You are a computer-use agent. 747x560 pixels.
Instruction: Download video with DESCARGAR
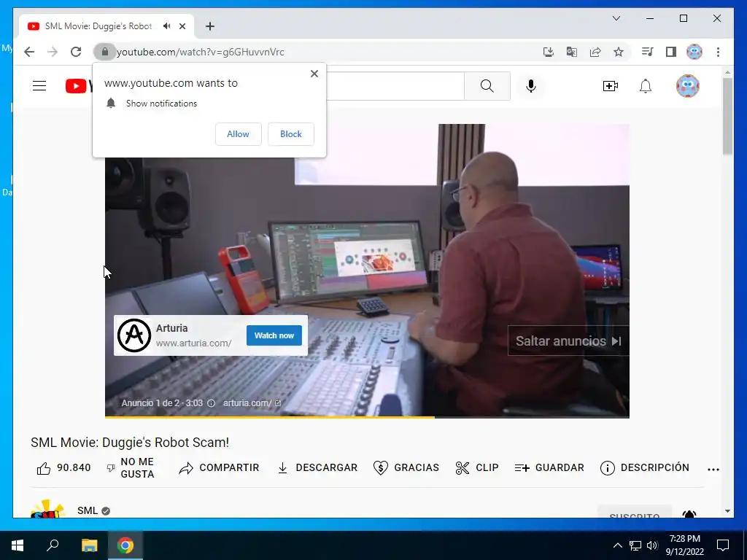(317, 468)
